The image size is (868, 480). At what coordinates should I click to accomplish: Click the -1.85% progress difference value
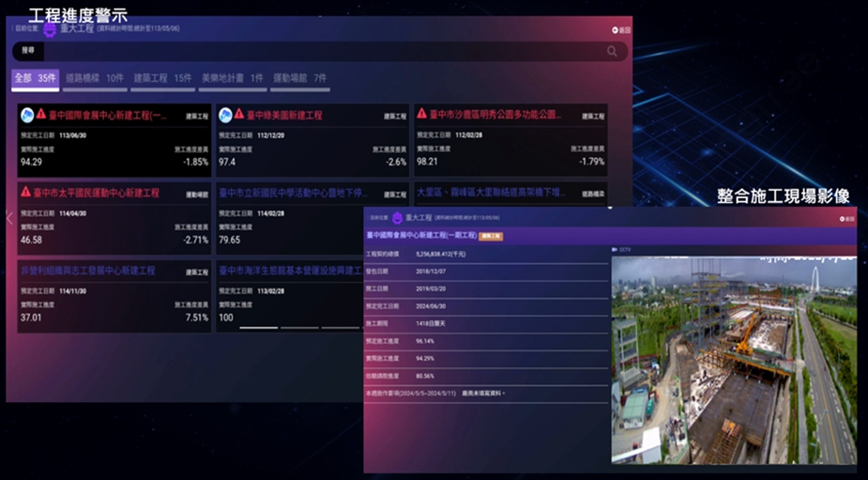pyautogui.click(x=196, y=163)
